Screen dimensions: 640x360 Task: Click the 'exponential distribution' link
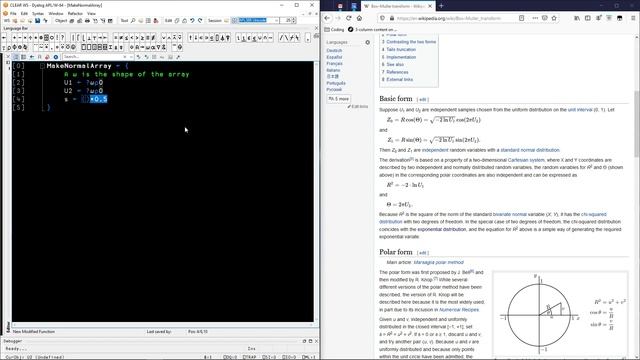click(441, 229)
